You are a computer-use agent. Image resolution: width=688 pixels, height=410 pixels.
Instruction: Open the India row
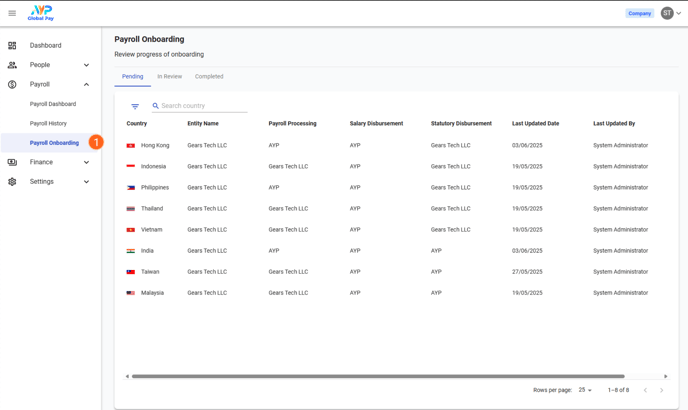(396, 251)
